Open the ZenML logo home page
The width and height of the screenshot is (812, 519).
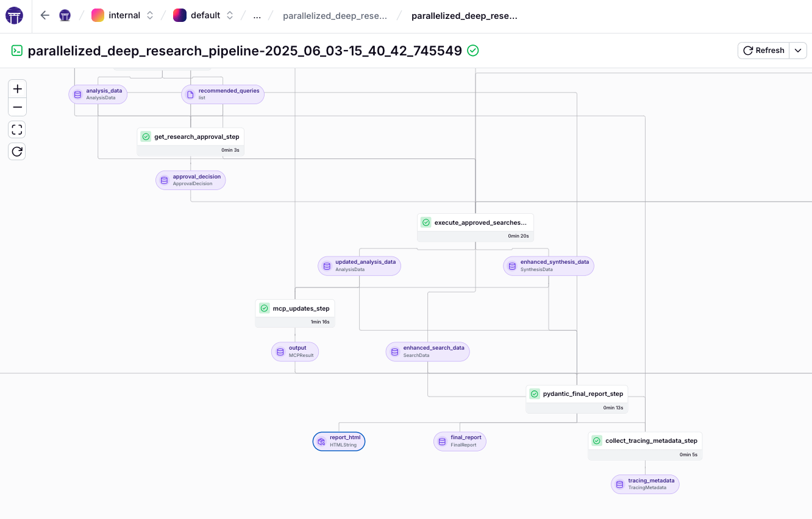pyautogui.click(x=14, y=16)
